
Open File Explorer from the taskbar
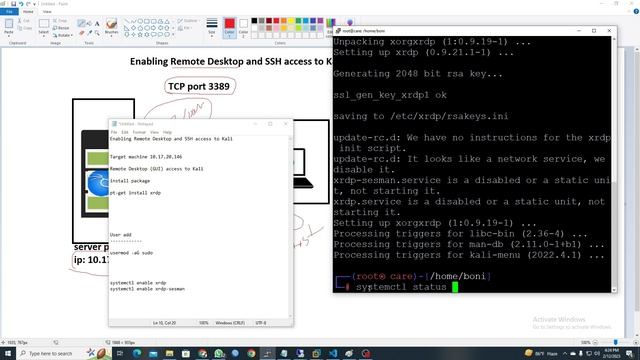(169, 353)
